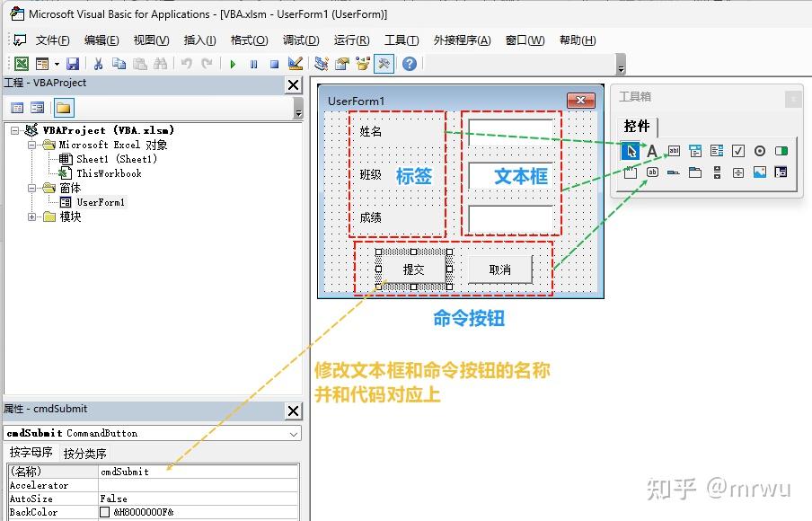812x521 pixels.
Task: Click the Run Sub/UserForm toolbar icon
Action: coord(233,64)
